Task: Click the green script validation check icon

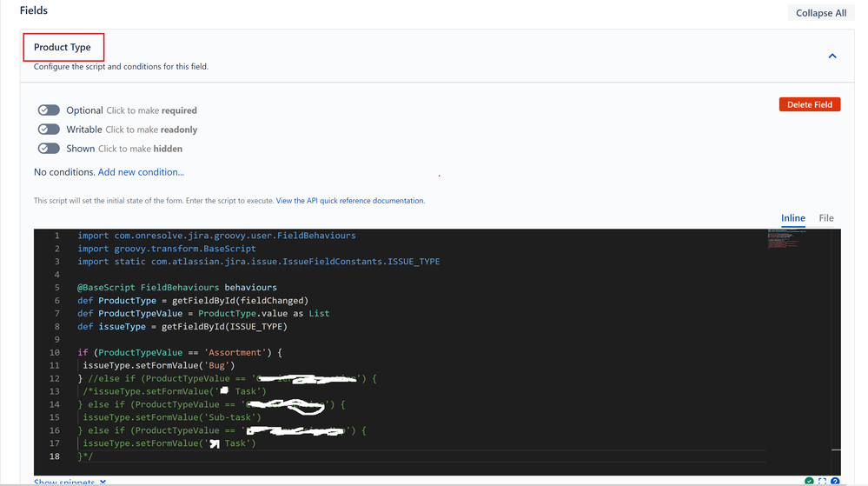Action: coord(809,482)
